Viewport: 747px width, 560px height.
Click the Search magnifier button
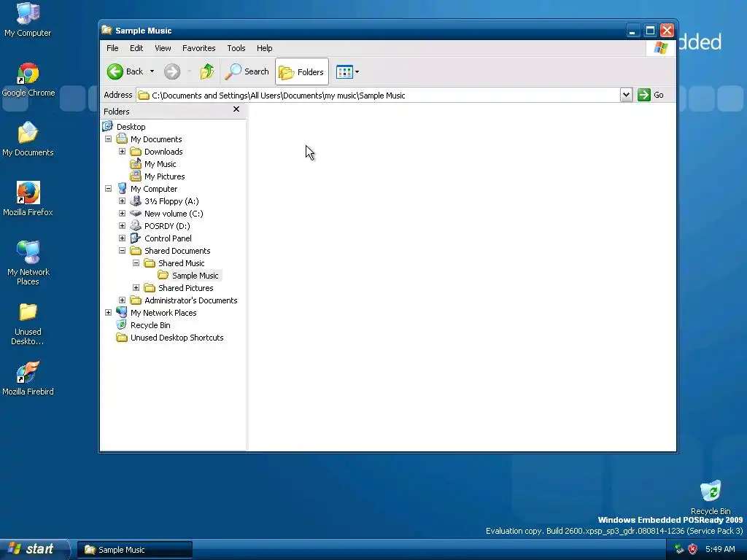[x=247, y=71]
